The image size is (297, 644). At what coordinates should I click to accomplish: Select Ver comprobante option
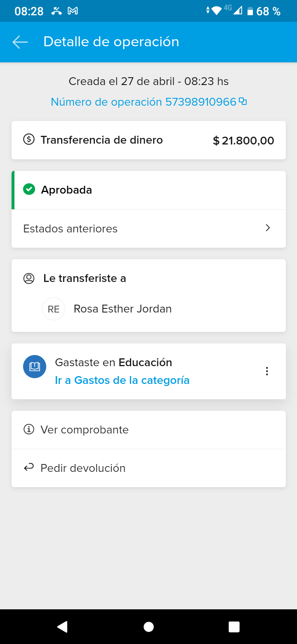coord(85,430)
